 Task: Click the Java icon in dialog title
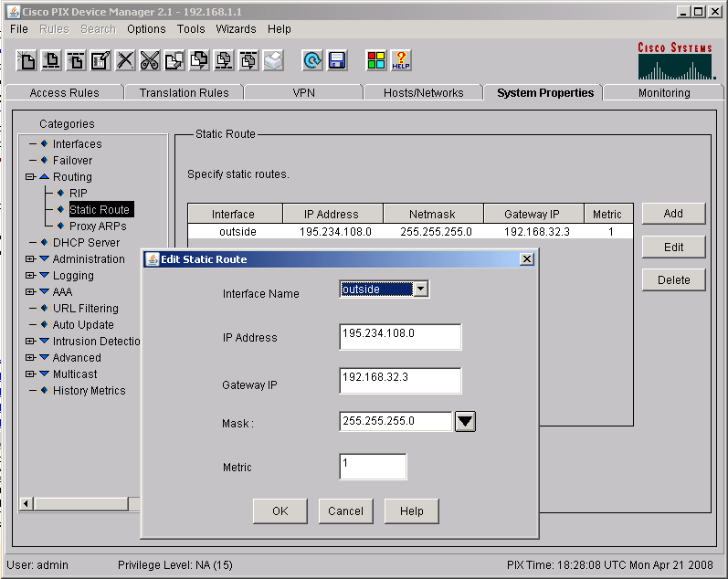[153, 259]
